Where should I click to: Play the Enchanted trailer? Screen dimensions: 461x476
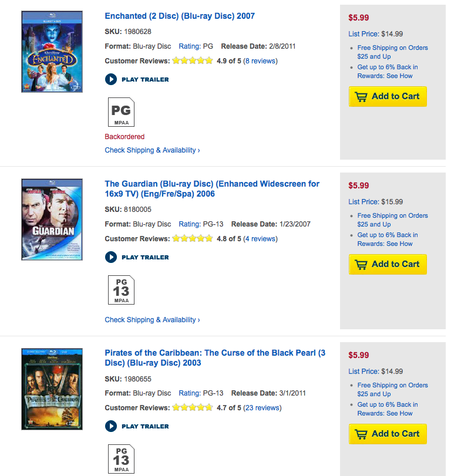pos(137,79)
